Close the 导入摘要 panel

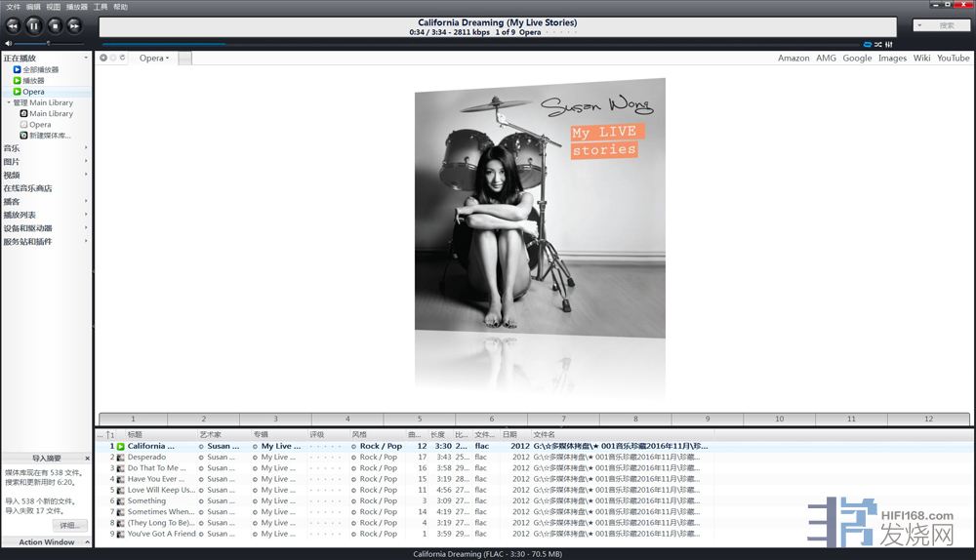pos(88,458)
